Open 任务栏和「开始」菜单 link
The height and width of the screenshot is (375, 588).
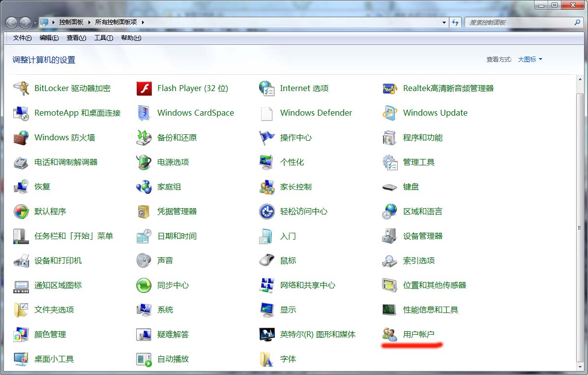(x=74, y=236)
